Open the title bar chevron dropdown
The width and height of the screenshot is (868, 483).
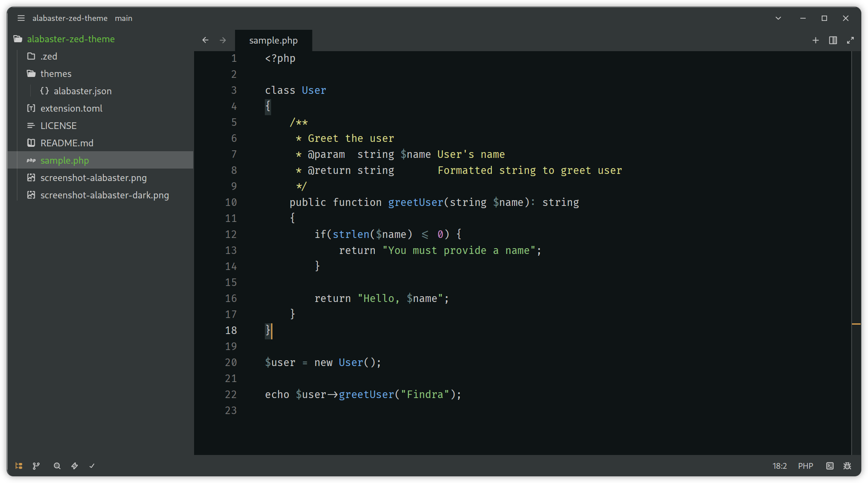[x=778, y=18]
